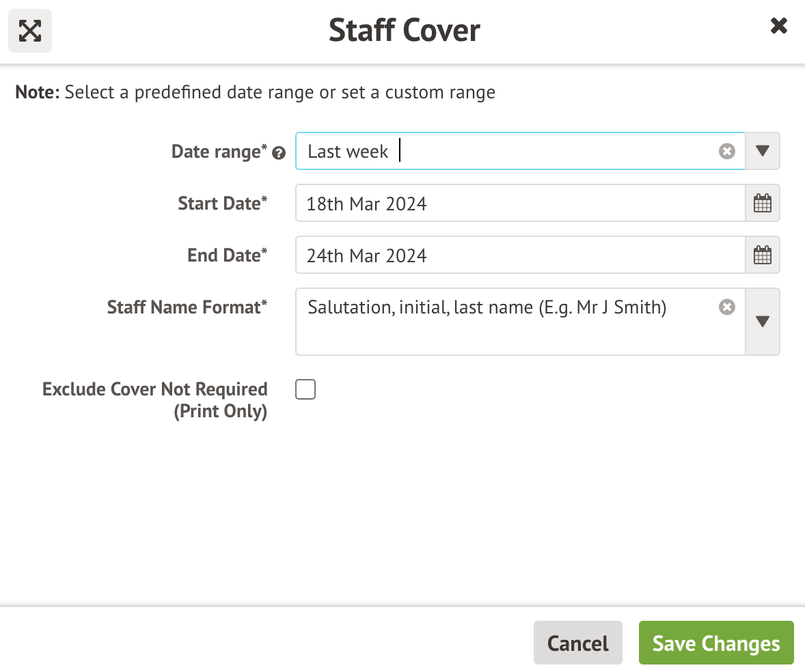Click the help icon beside Date range

click(x=278, y=154)
